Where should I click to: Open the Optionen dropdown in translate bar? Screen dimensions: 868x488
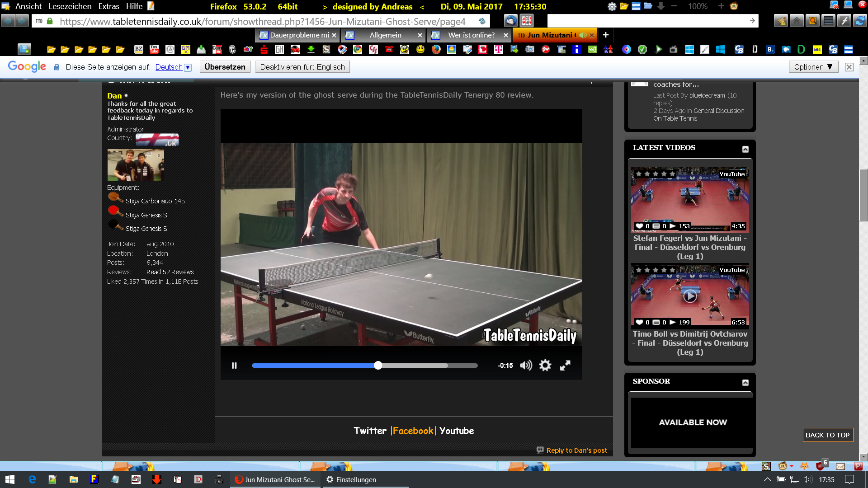point(813,67)
